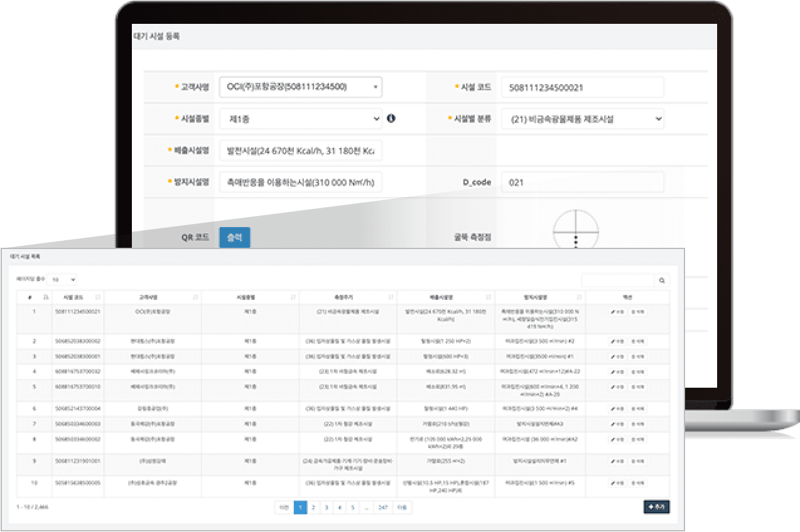This screenshot has width=800, height=532.
Task: Click the 굴뚝 측정점 circular diagram
Action: pos(575,230)
